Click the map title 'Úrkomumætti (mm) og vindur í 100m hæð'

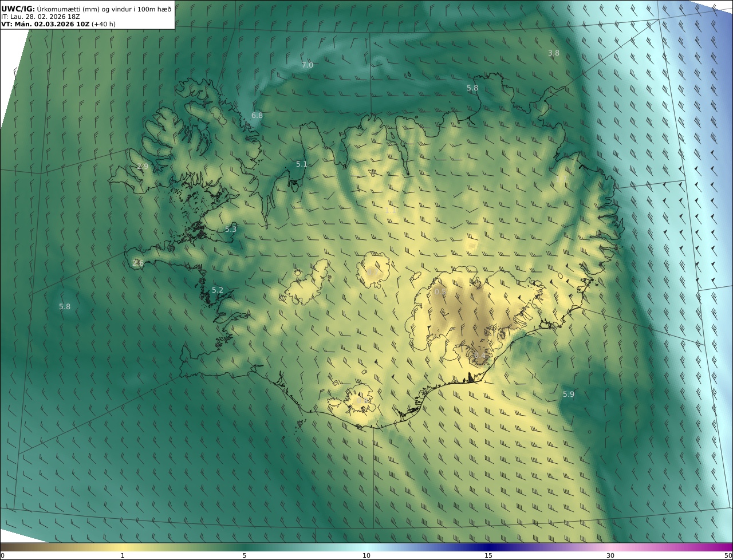[104, 9]
